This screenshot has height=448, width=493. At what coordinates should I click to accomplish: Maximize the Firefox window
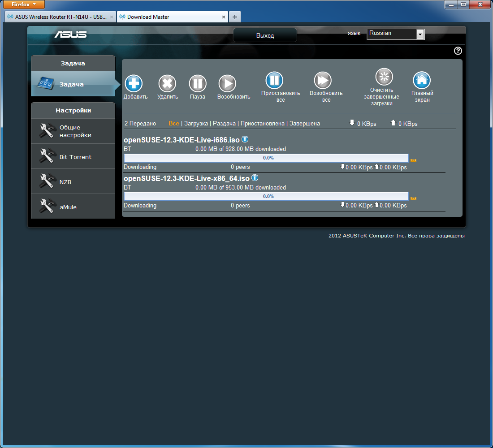463,4
